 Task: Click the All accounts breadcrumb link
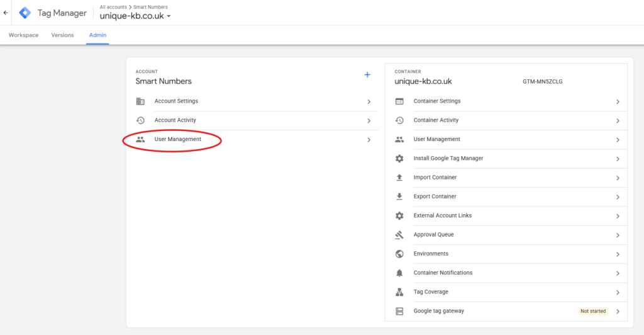(x=114, y=7)
